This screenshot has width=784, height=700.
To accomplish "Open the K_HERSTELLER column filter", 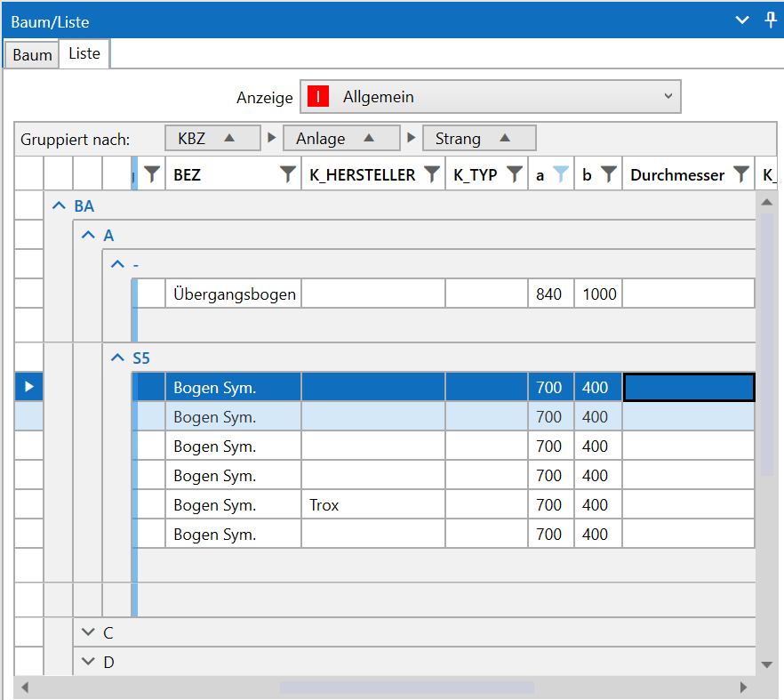I will [x=431, y=174].
